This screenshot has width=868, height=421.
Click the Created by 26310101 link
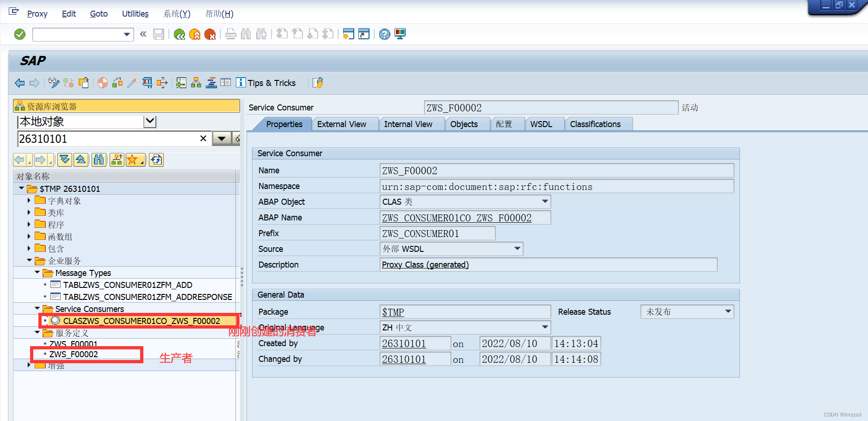point(404,343)
